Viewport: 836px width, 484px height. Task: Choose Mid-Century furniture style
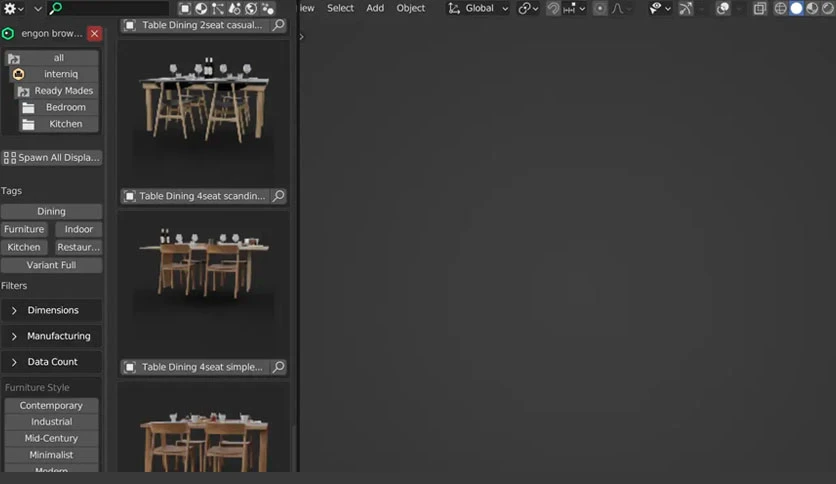[51, 438]
